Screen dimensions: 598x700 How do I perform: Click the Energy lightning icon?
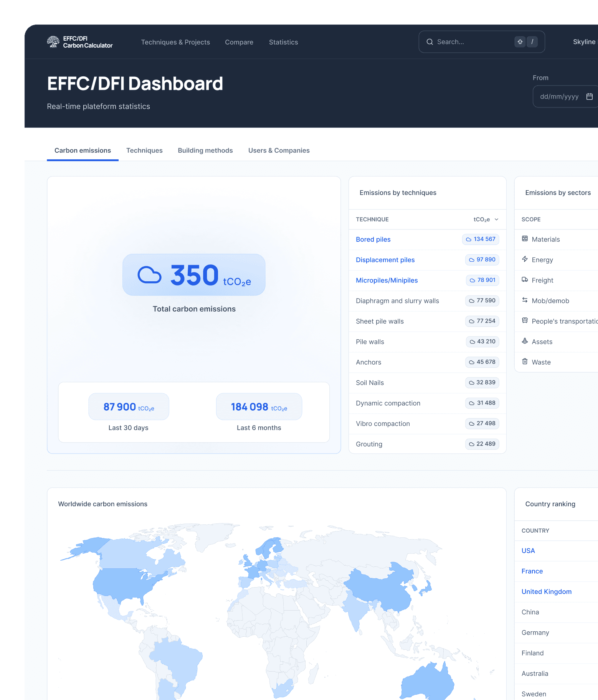click(525, 259)
